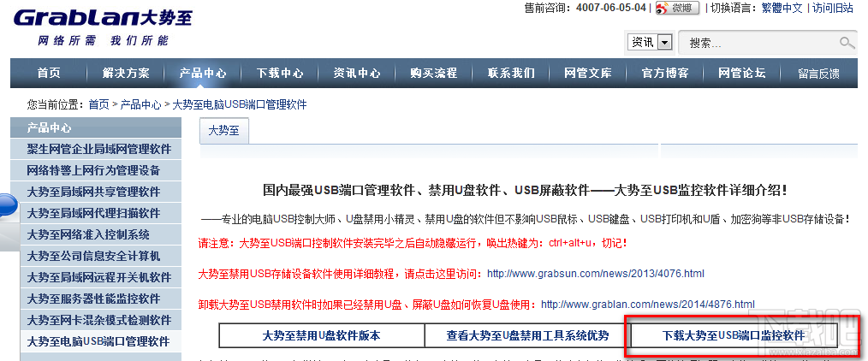Click the Grablan 大势至 logo
This screenshot has height=361, width=868.
pos(104,18)
